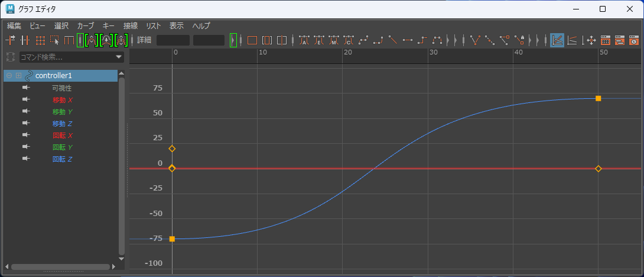Click the Unify tangents icon
644x277 pixels.
490,40
